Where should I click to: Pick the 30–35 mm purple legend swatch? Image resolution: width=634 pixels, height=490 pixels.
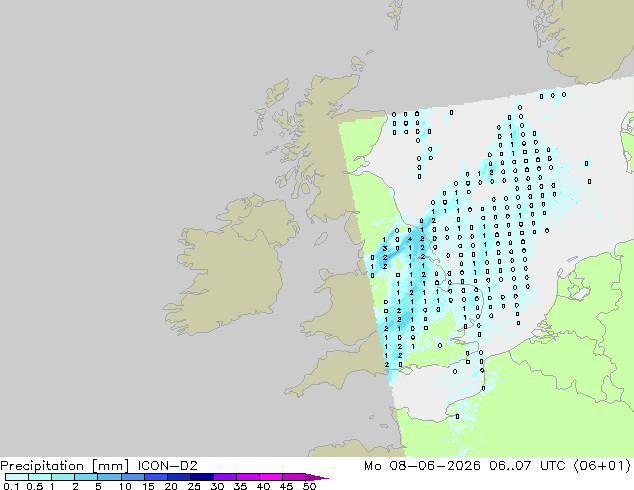224,477
